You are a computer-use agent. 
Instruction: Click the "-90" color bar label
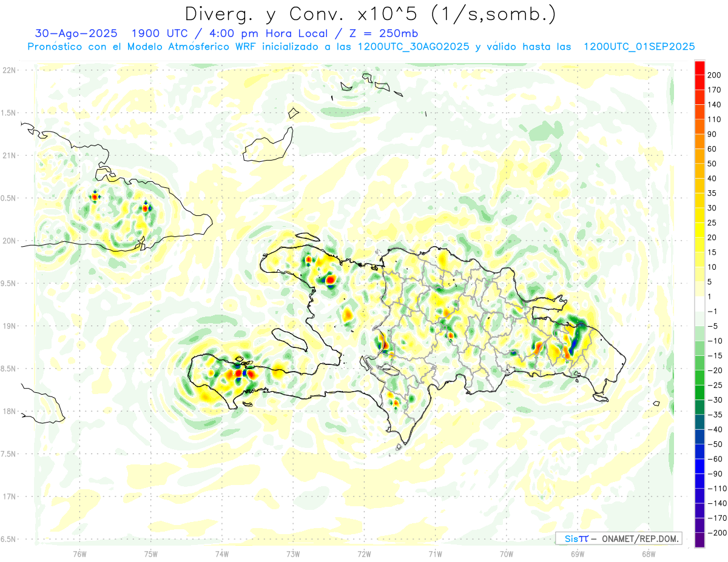pos(715,473)
